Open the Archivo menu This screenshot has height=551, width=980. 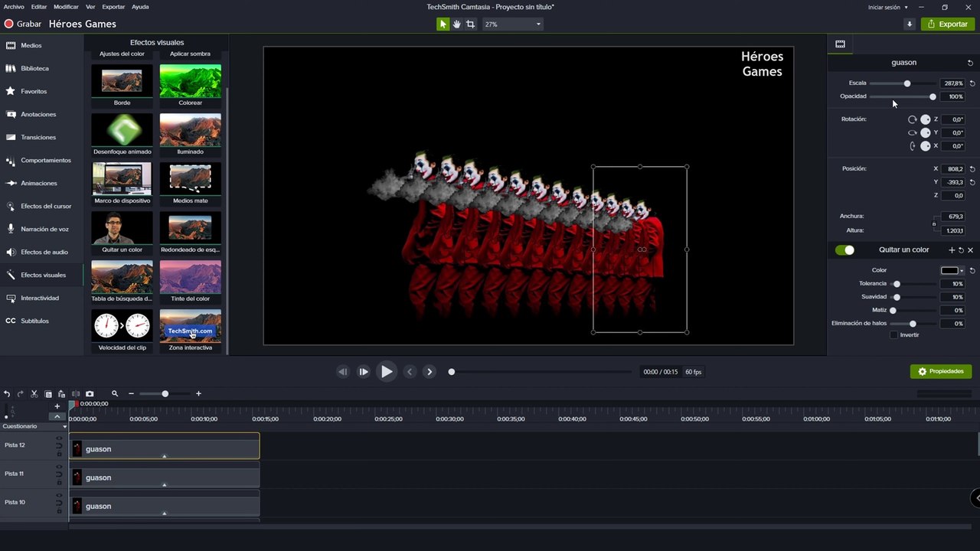coord(14,7)
